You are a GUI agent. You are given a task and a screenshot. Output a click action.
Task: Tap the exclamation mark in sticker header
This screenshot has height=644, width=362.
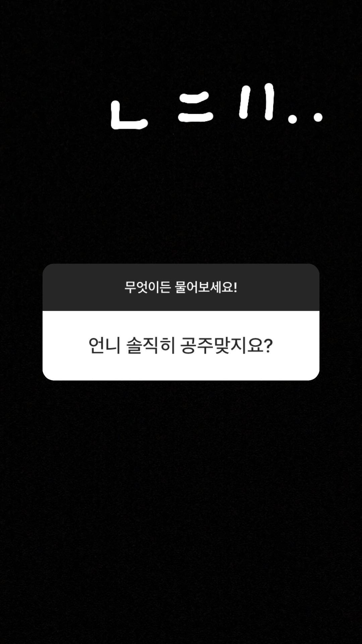[235, 287]
